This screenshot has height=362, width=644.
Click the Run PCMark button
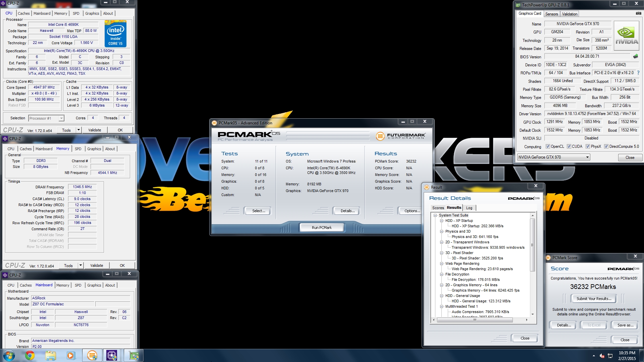[322, 228]
